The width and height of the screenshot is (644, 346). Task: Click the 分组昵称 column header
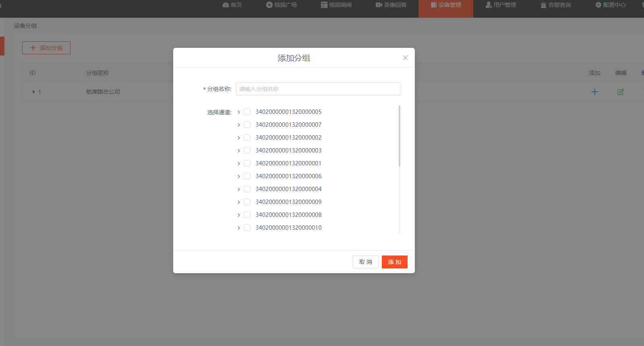click(x=97, y=73)
